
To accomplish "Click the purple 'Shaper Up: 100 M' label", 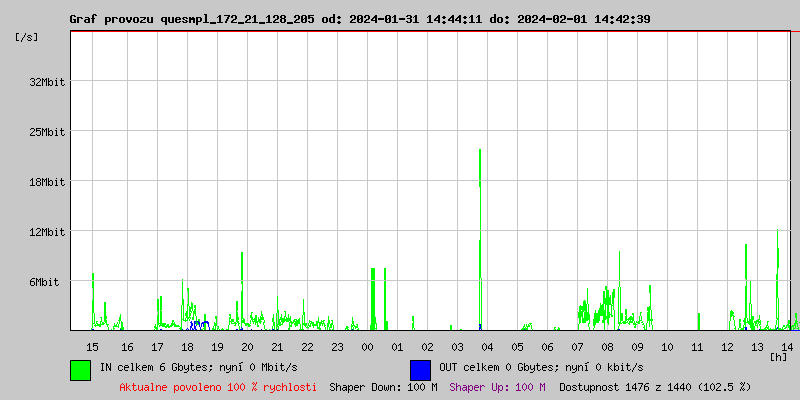I will (497, 387).
